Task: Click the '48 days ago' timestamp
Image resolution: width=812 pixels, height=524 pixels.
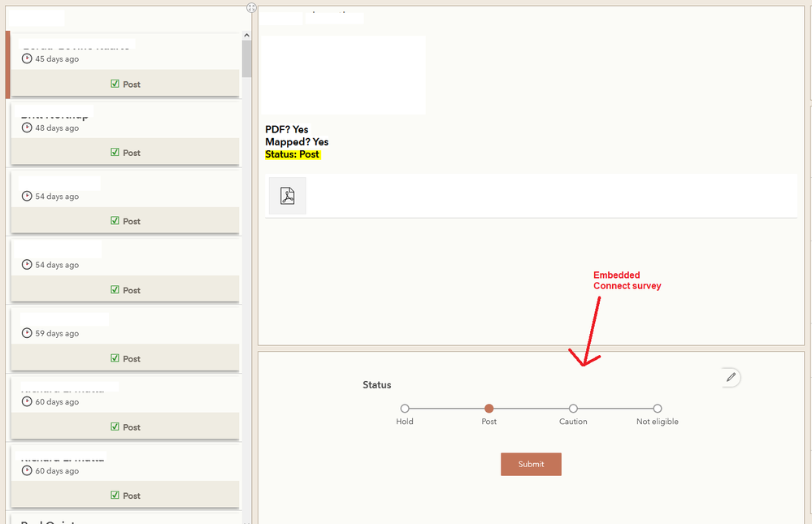Action: coord(57,128)
